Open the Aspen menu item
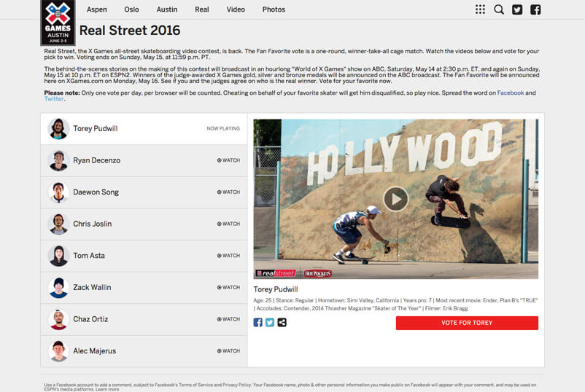Image resolution: width=585 pixels, height=392 pixels. 96,9
